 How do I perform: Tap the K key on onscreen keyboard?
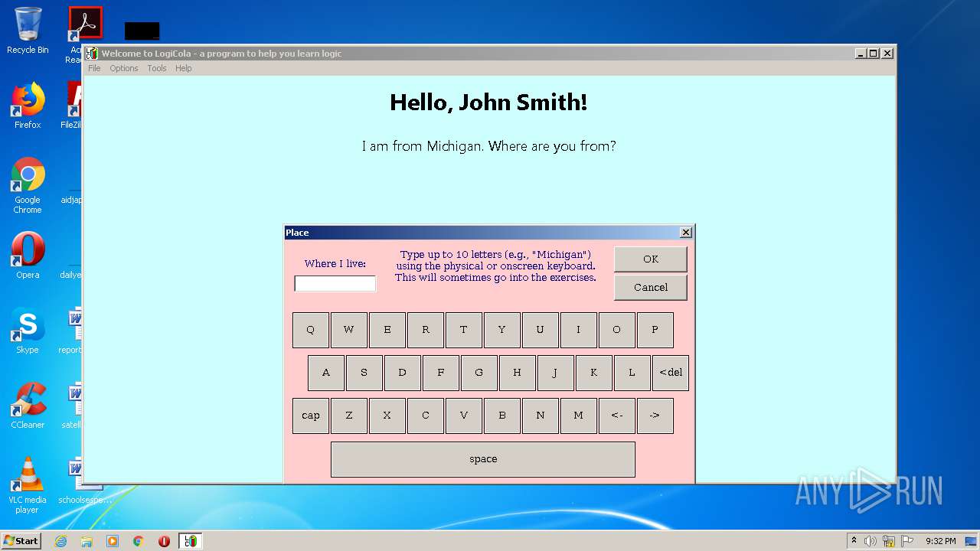[x=594, y=373]
